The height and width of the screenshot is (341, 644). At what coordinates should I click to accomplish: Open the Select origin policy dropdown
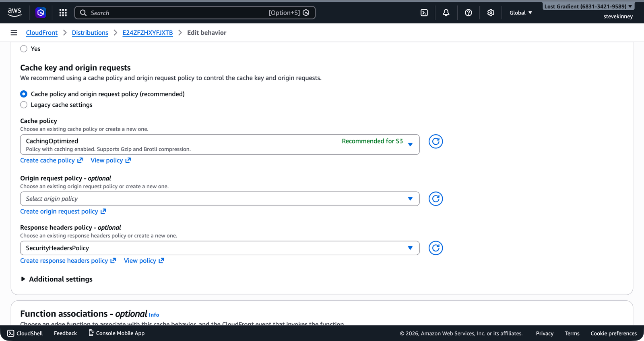click(220, 199)
